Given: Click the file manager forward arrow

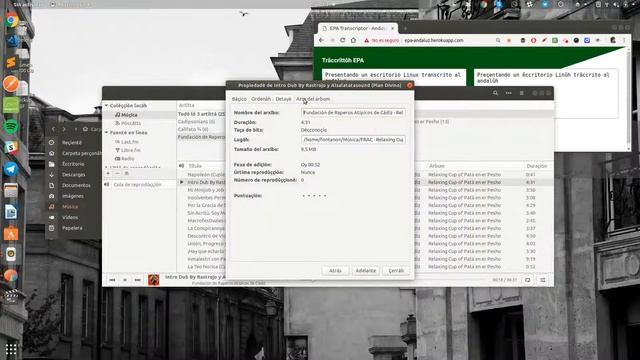Looking at the screenshot, I should pos(64,129).
